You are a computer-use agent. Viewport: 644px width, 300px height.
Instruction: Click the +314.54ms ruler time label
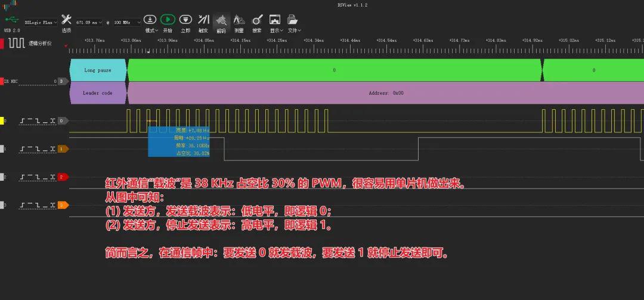point(386,41)
